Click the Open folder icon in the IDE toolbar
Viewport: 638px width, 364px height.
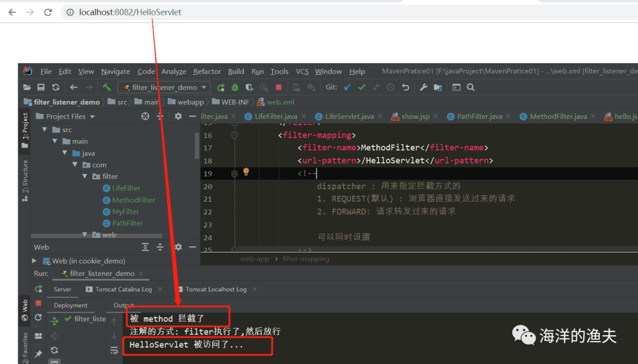coord(27,87)
